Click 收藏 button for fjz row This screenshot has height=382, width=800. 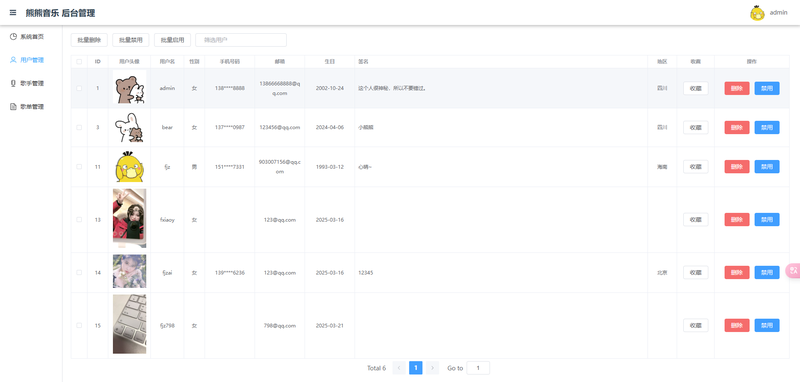695,167
